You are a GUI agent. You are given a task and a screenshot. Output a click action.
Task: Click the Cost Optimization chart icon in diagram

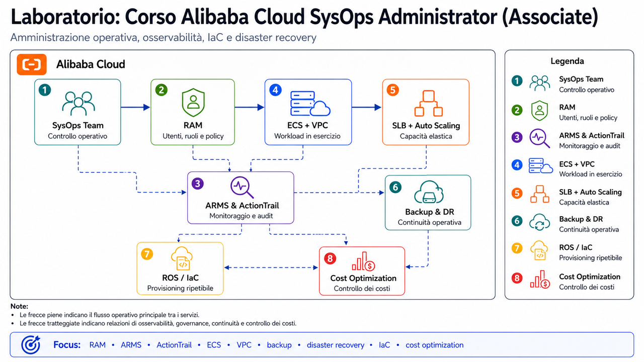[363, 261]
